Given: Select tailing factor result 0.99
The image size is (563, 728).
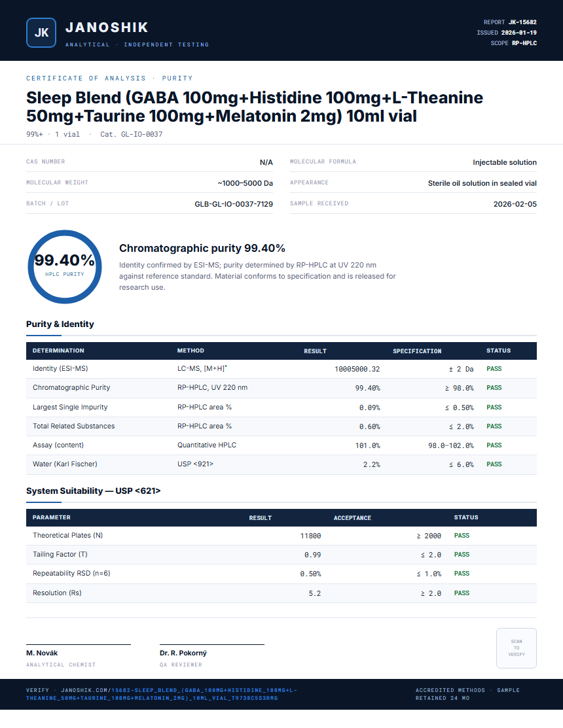Looking at the screenshot, I should [313, 555].
